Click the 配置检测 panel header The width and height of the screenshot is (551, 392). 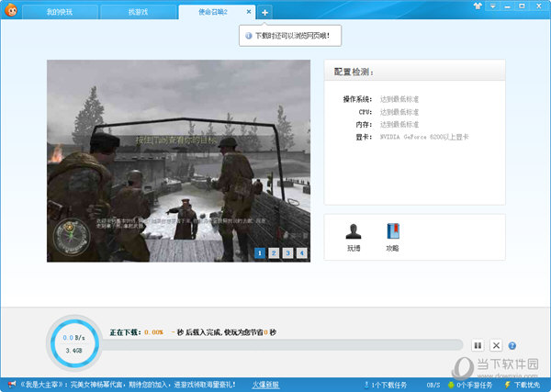(x=415, y=72)
